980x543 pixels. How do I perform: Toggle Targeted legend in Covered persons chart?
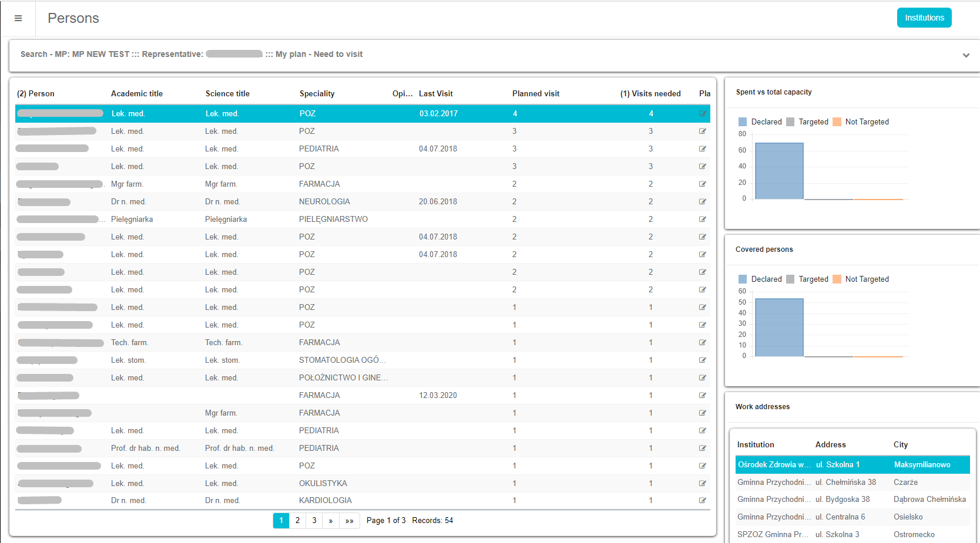[807, 279]
